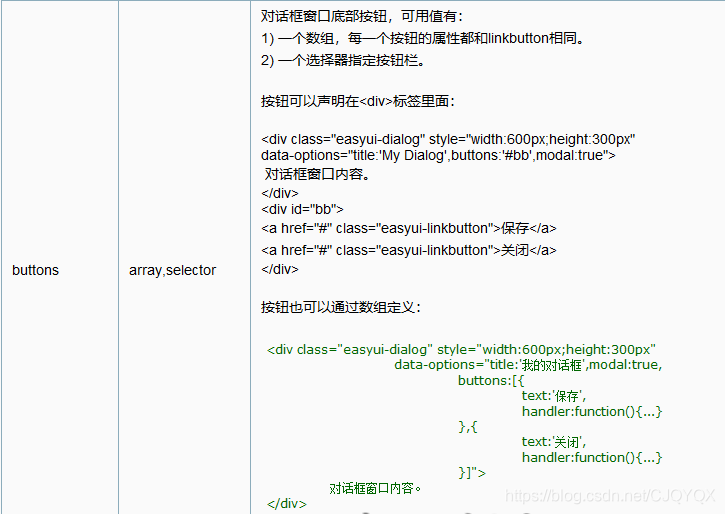This screenshot has width=725, height=514.
Task: Click the linkbutton line containing '关闭</a>'
Action: [409, 250]
